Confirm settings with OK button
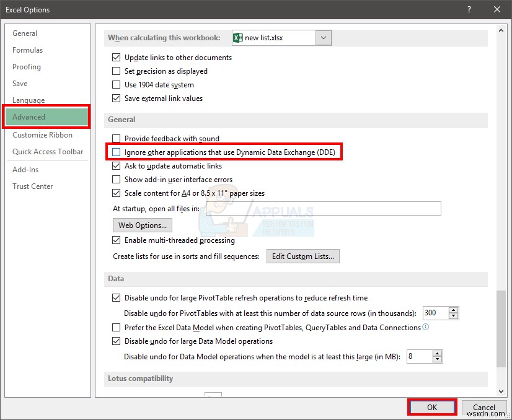Screen dimensions: 512x420 [432, 407]
